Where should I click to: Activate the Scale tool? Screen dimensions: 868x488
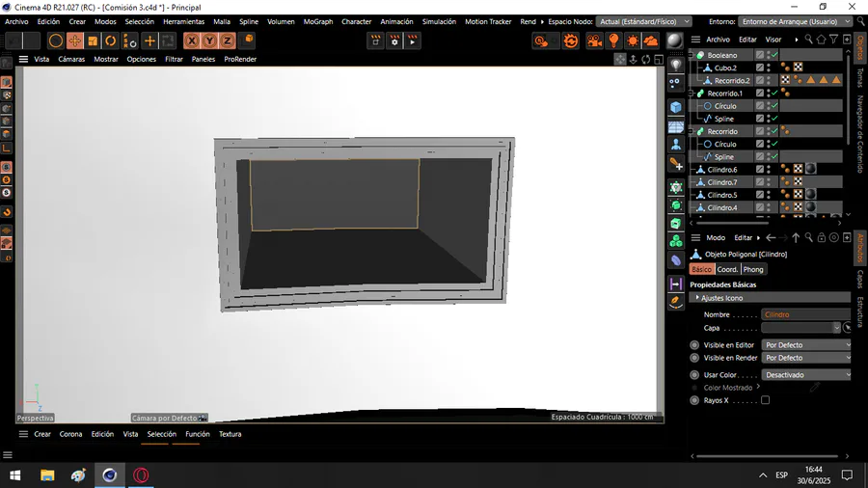[x=93, y=41]
